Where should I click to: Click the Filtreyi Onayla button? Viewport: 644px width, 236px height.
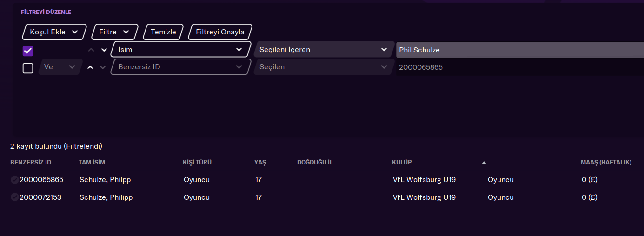[220, 32]
